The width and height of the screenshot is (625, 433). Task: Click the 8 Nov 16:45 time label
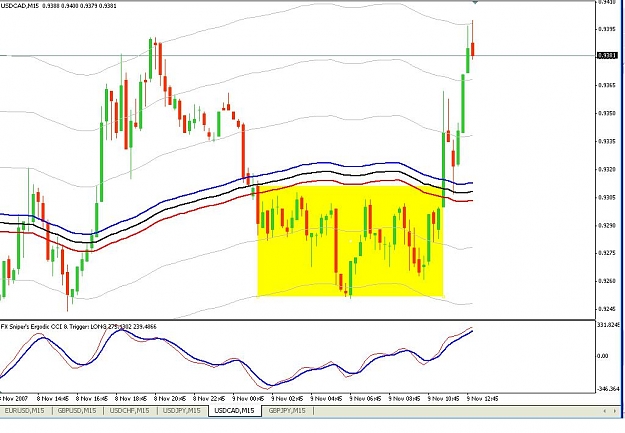tap(92, 398)
